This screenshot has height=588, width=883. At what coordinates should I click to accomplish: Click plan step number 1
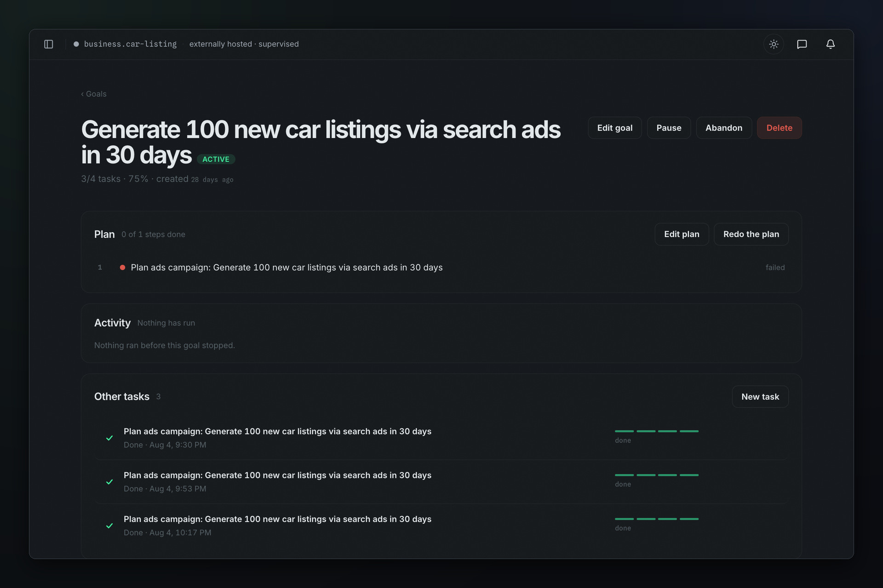[100, 268]
